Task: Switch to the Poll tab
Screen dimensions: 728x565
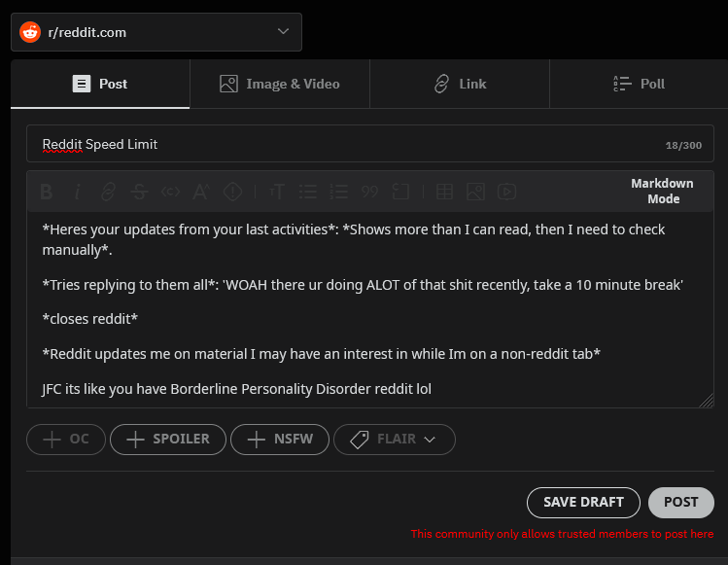Action: (639, 84)
